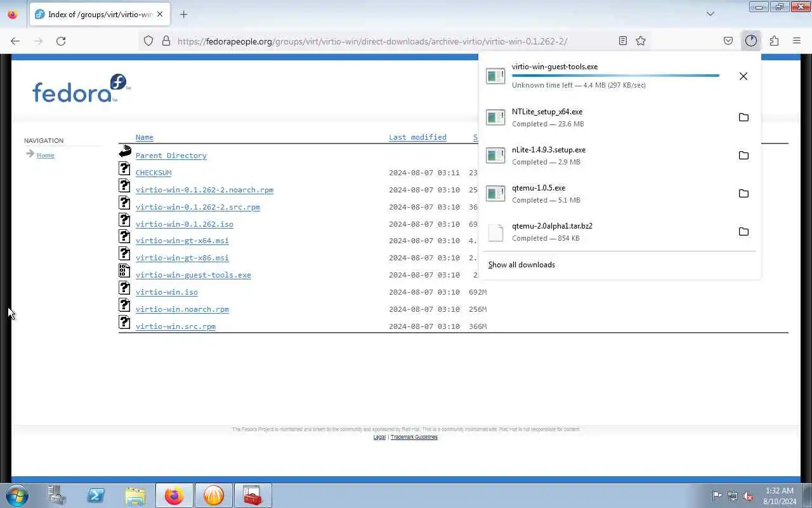Download virtio-win-gt-x64.msi
This screenshot has height=508, width=812.
tap(182, 241)
